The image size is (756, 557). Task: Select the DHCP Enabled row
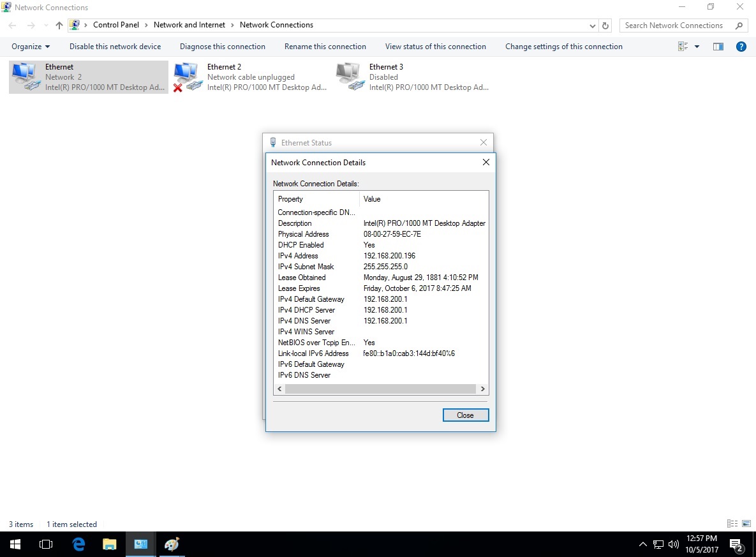coord(381,245)
